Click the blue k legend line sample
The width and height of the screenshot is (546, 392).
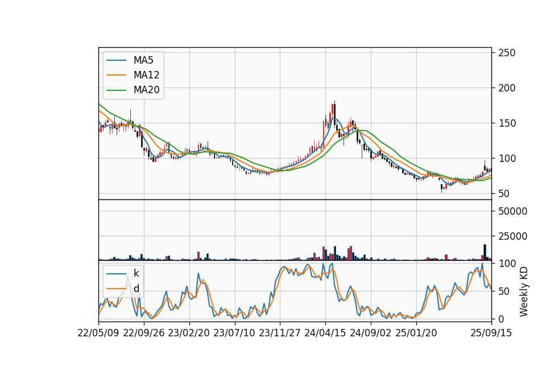click(x=116, y=274)
